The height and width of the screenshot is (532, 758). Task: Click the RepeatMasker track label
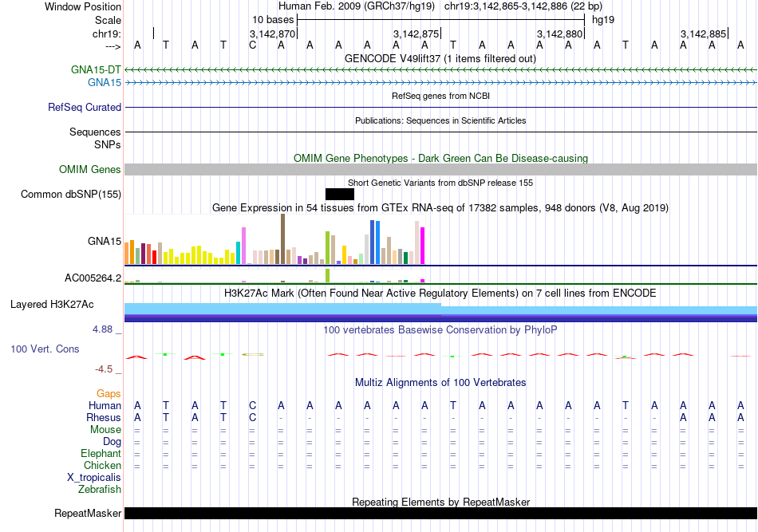tap(88, 513)
